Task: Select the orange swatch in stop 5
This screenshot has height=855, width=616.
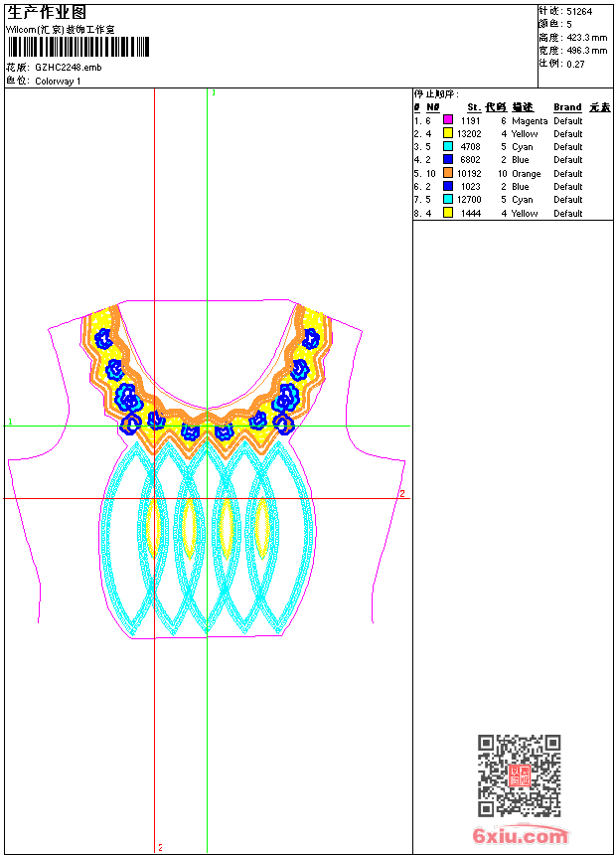Action: 448,174
